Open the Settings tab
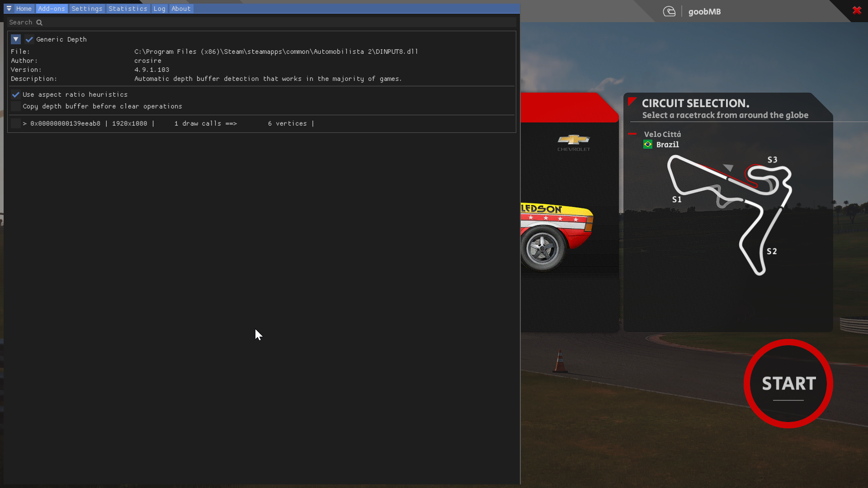868x488 pixels. [x=87, y=9]
